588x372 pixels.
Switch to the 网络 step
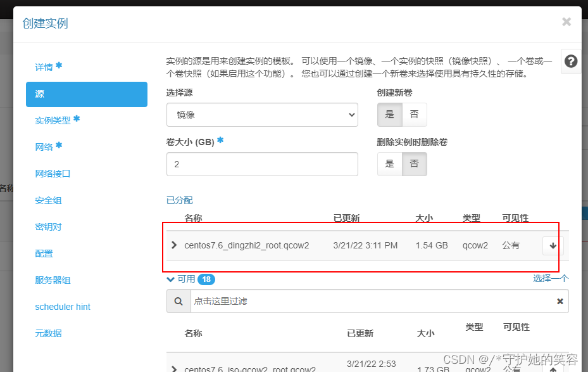pos(44,147)
